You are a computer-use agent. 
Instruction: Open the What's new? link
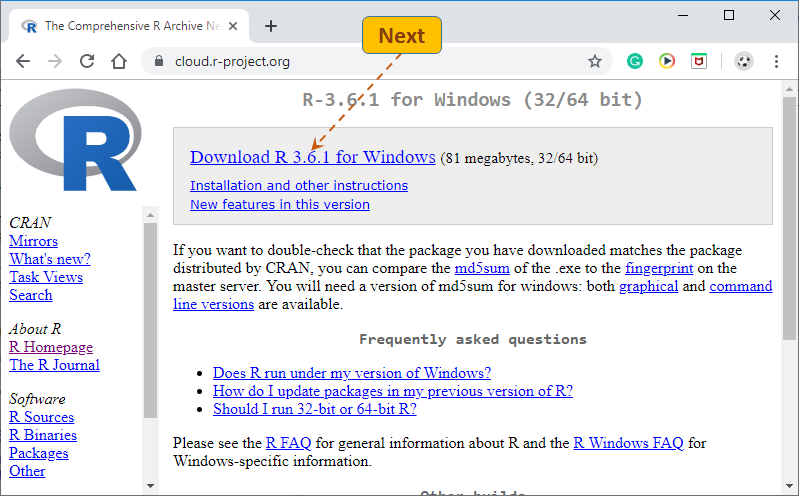(49, 258)
